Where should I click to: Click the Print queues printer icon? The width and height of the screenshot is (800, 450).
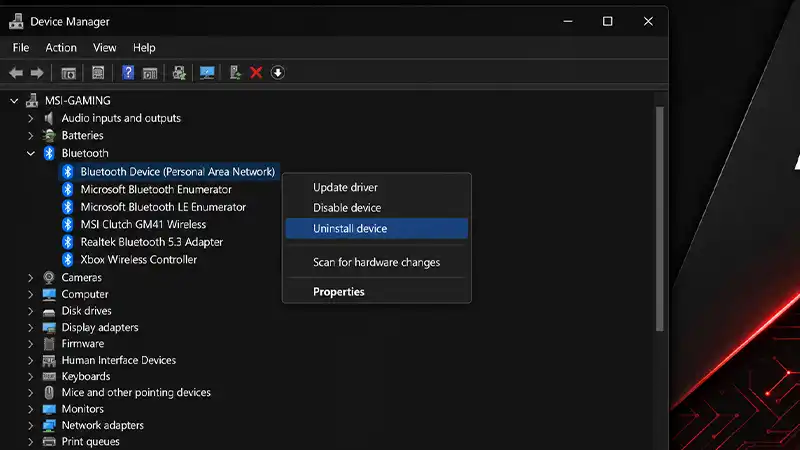coord(49,441)
